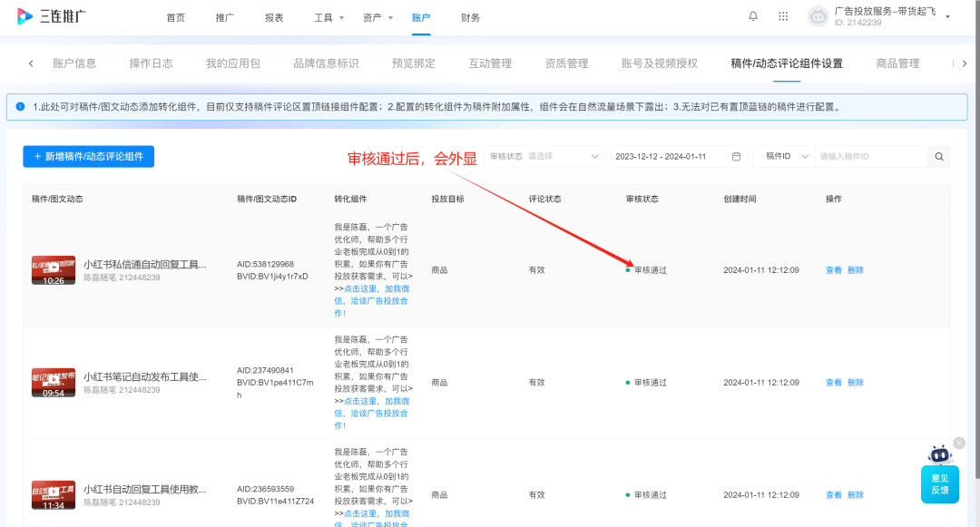Image resolution: width=980 pixels, height=527 pixels.
Task: Open the 意见反馈 robot widget
Action: coord(940,472)
